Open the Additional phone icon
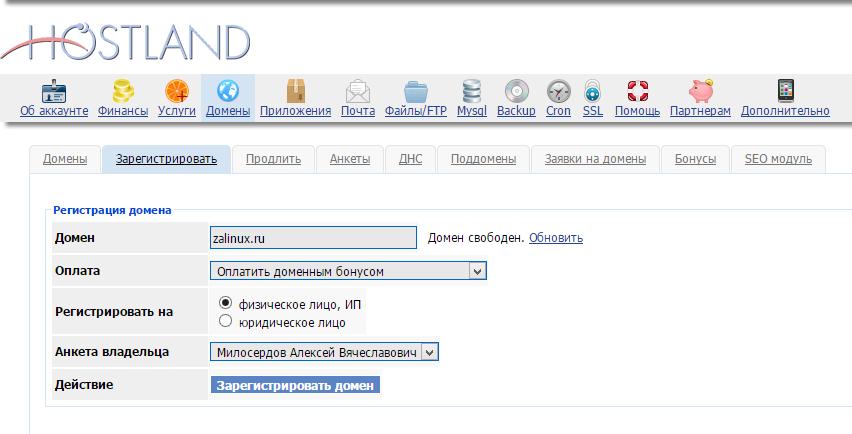 (786, 91)
